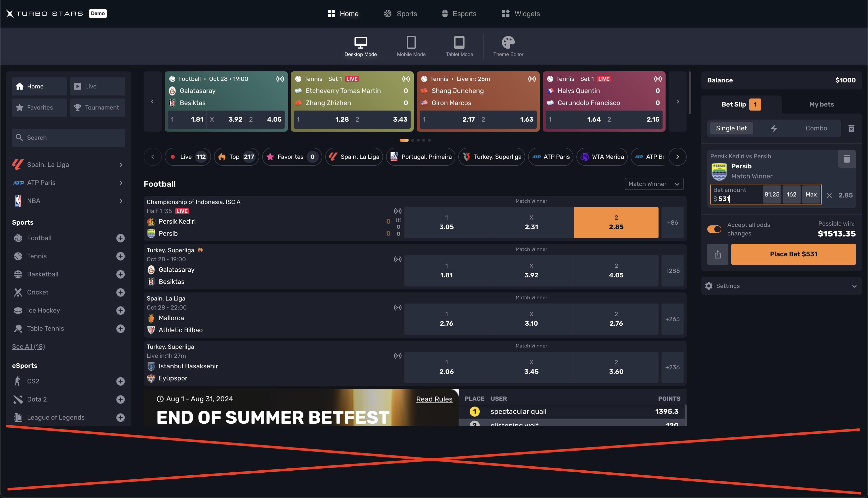
Task: Click plus icon next to CS2
Action: 120,381
